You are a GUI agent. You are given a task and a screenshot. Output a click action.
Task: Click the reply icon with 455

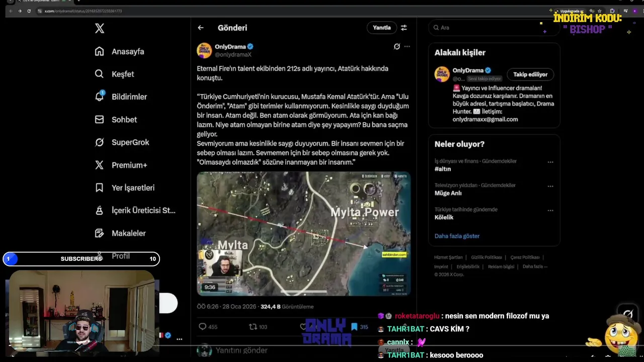(x=203, y=327)
